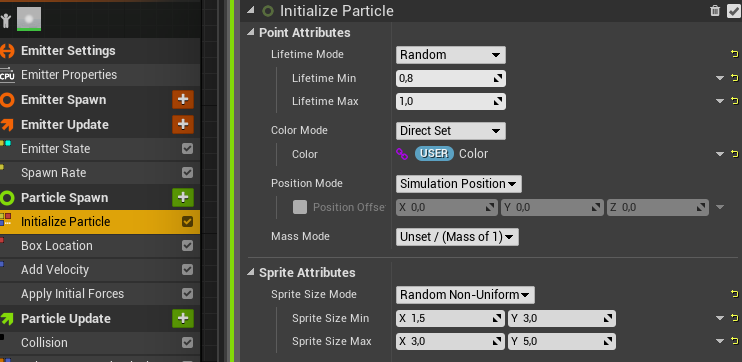Collapse the Sprite Attributes category
The height and width of the screenshot is (362, 742).
251,273
